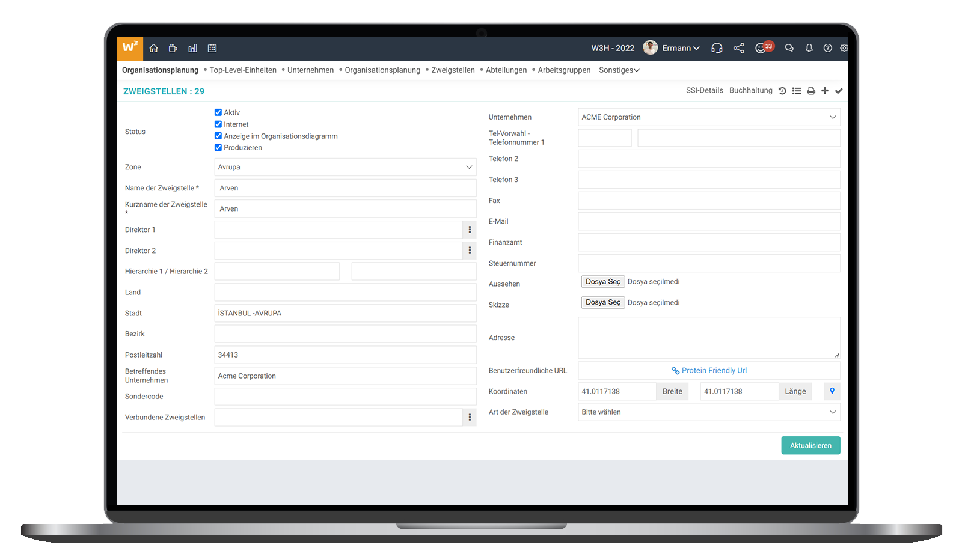Click the plus add new icon
Viewport: 959px width, 560px height.
tap(825, 91)
